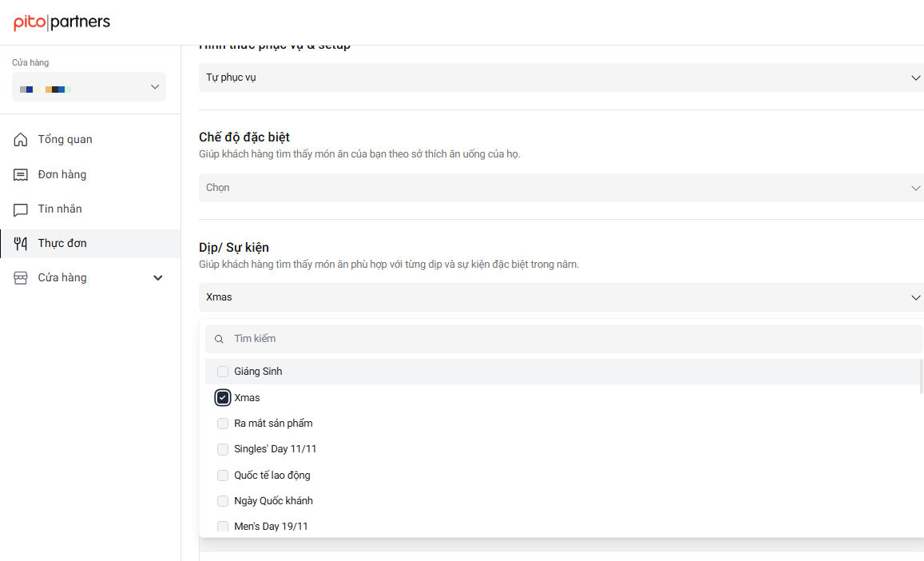Select the Quốc tế lao động option label
The width and height of the screenshot is (924, 561).
coord(272,475)
